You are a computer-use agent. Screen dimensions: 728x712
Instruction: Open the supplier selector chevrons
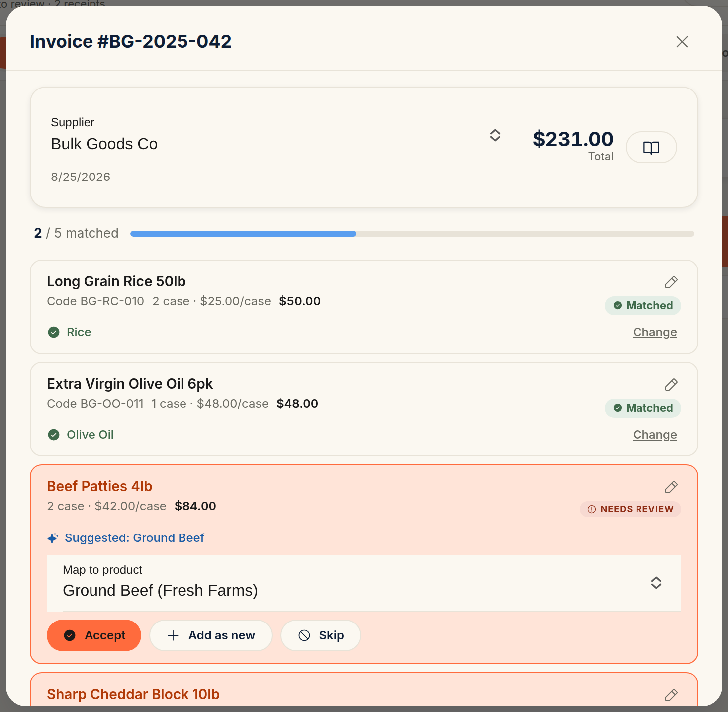coord(495,135)
